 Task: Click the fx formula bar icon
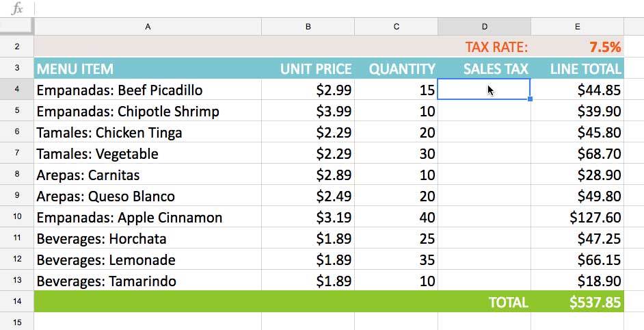[x=18, y=9]
